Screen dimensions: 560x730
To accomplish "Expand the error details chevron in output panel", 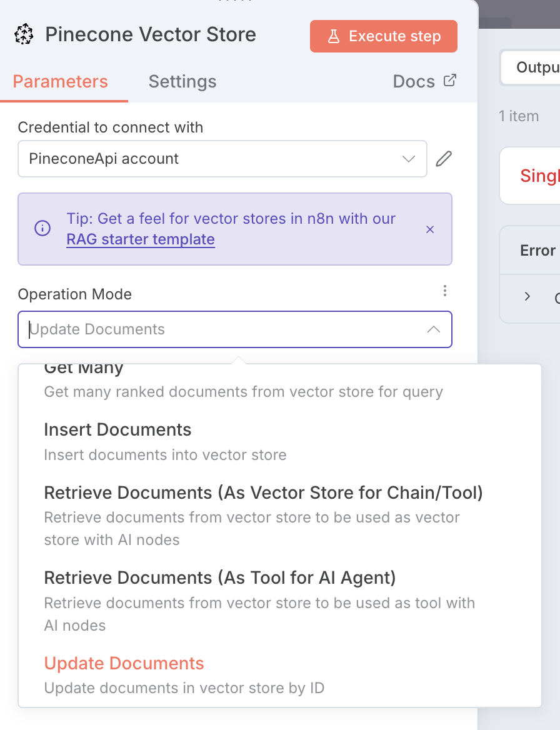I will coord(527,296).
